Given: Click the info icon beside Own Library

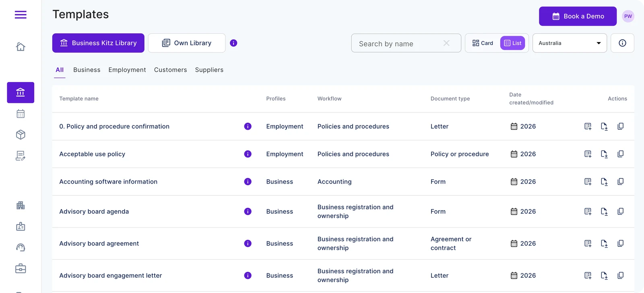Looking at the screenshot, I should click(x=233, y=43).
